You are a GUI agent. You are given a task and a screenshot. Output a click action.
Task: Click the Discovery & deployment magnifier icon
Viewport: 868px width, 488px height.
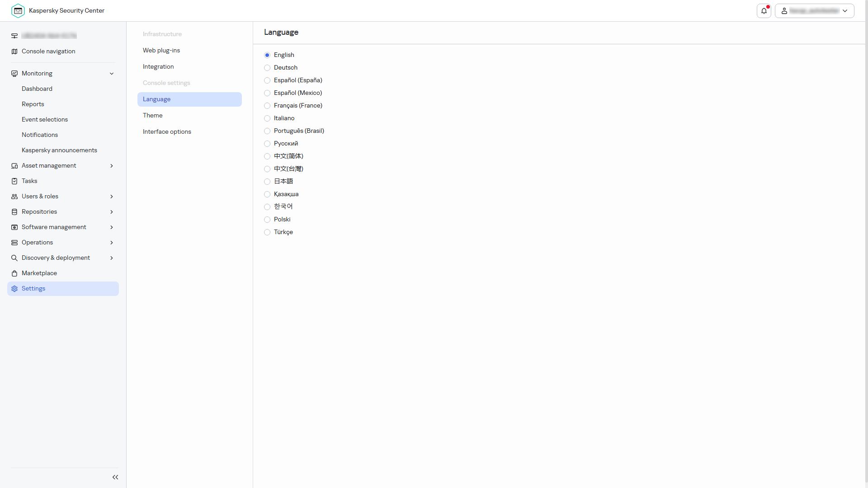(14, 258)
